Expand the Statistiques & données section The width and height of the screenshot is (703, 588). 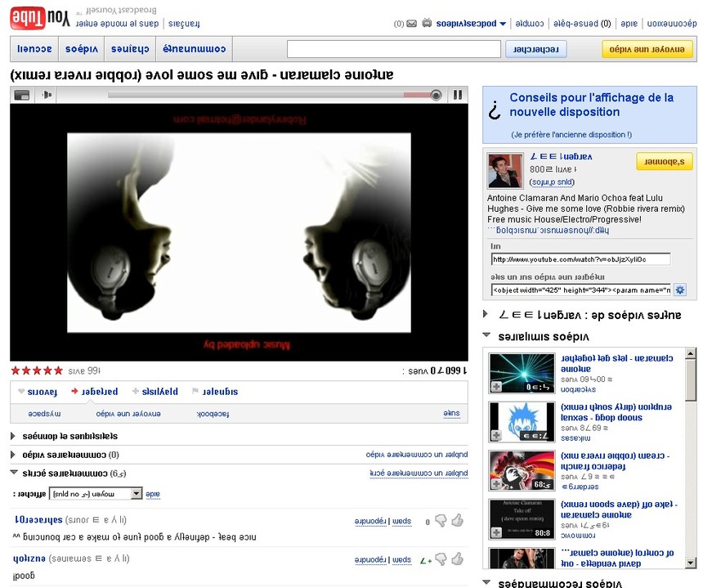12,436
